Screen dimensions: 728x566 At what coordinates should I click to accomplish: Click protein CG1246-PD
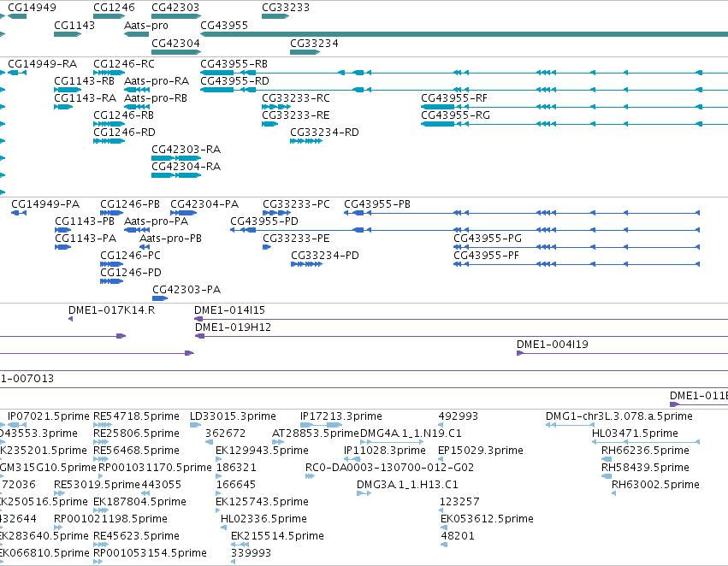tap(131, 273)
